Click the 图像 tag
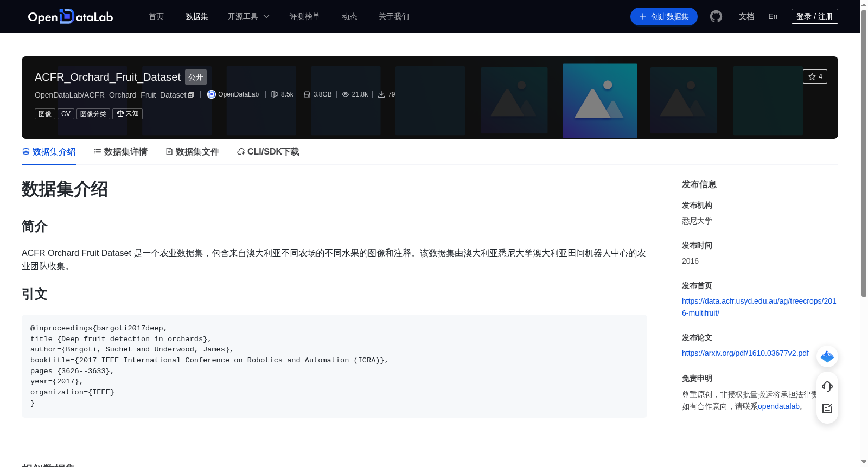 tap(45, 114)
